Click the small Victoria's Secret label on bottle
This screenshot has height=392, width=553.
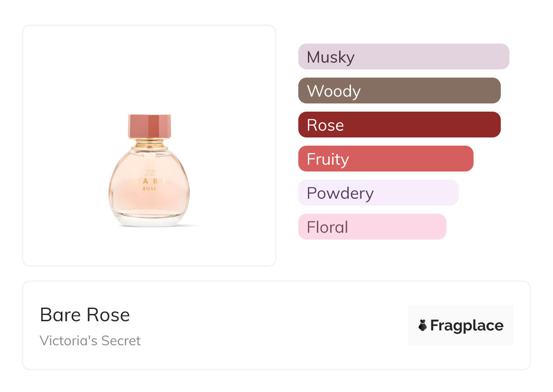click(x=148, y=172)
